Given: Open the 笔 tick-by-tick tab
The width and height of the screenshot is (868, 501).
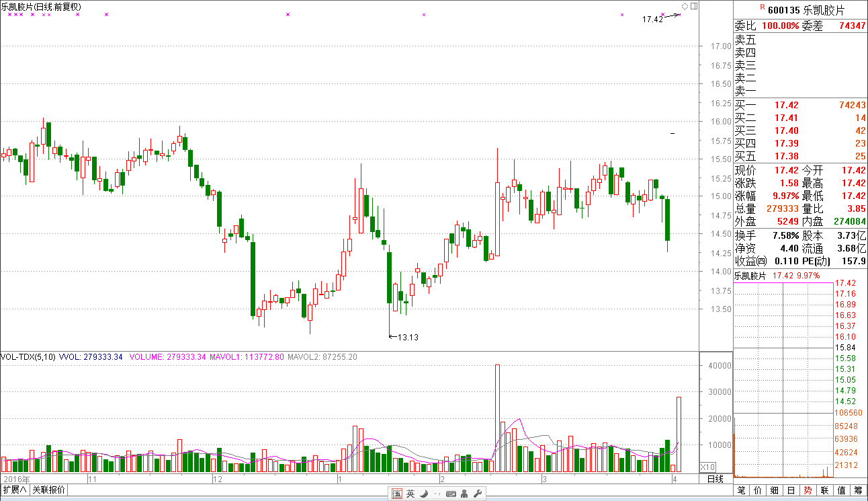Looking at the screenshot, I should [x=742, y=491].
